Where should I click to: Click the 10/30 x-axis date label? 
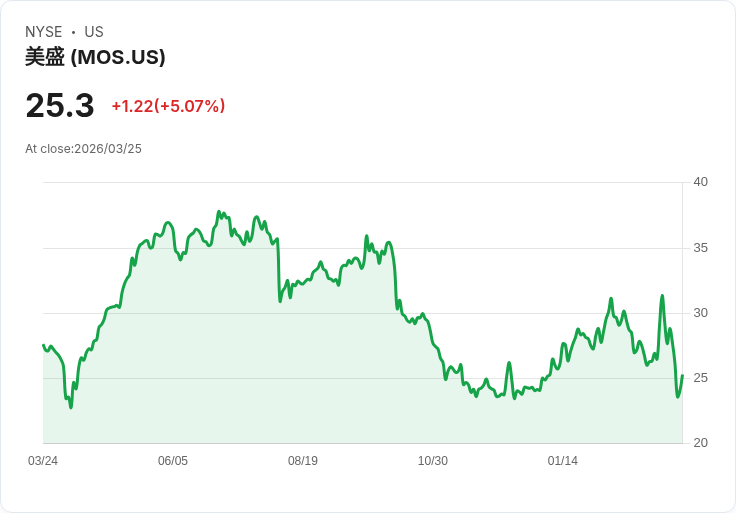point(433,461)
